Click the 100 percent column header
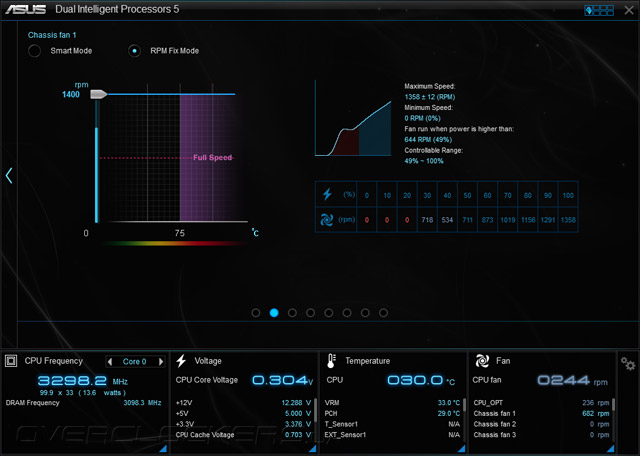The height and width of the screenshot is (456, 640). (568, 196)
